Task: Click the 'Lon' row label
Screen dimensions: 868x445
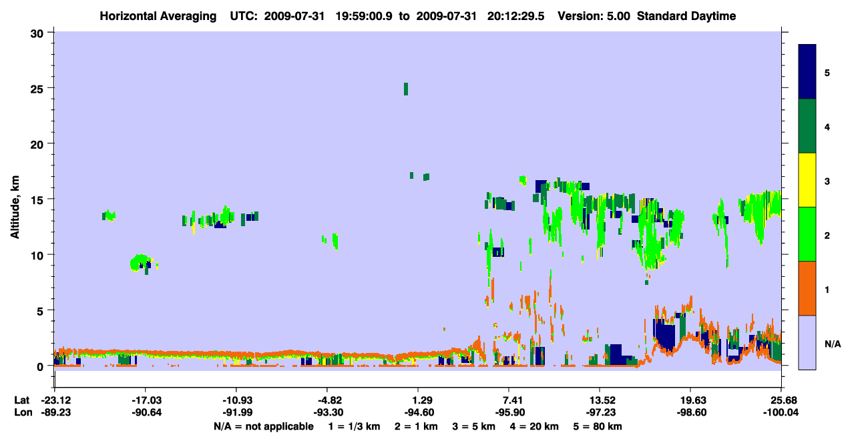Action: coord(22,412)
